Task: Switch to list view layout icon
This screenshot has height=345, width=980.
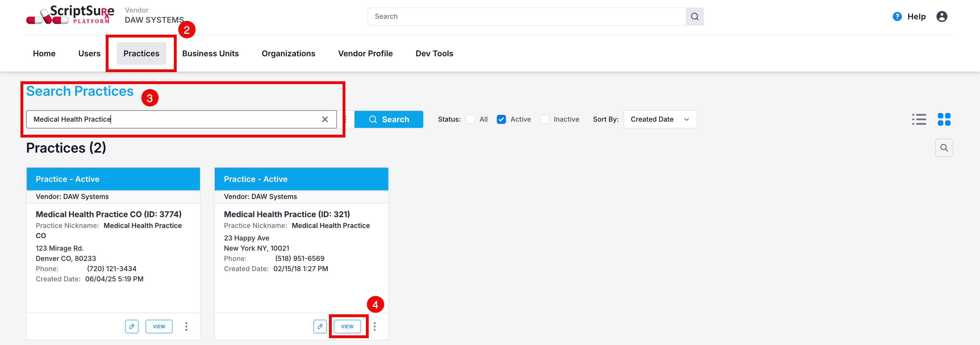Action: tap(919, 119)
